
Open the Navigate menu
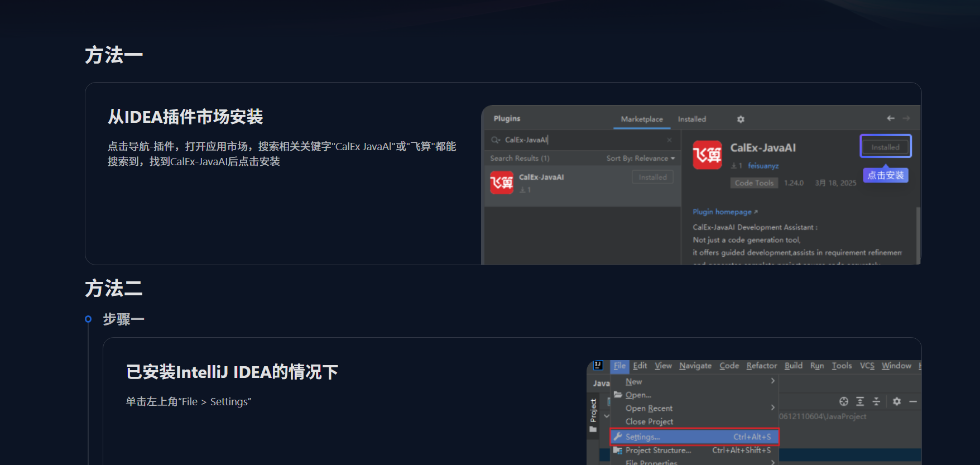tap(695, 366)
